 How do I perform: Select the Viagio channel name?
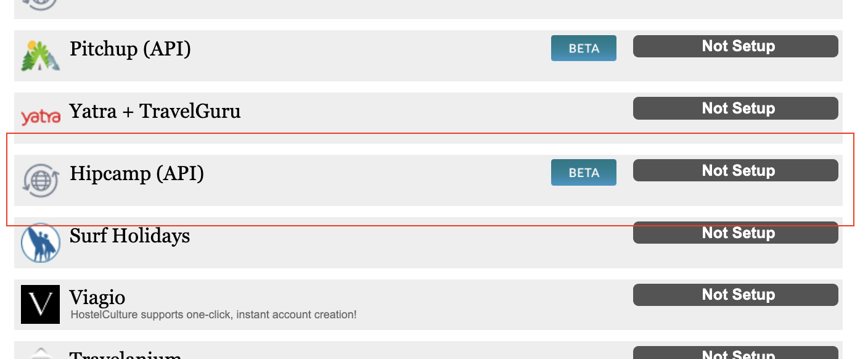click(97, 298)
